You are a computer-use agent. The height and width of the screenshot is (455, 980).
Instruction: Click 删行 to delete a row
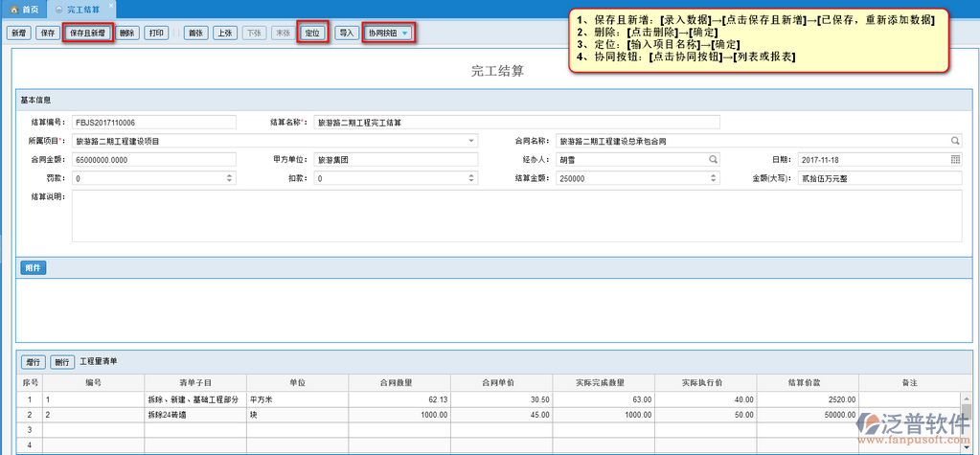click(x=61, y=362)
